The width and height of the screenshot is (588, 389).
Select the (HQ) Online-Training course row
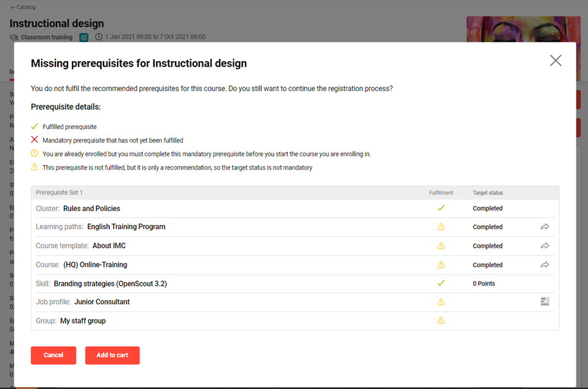coord(95,264)
